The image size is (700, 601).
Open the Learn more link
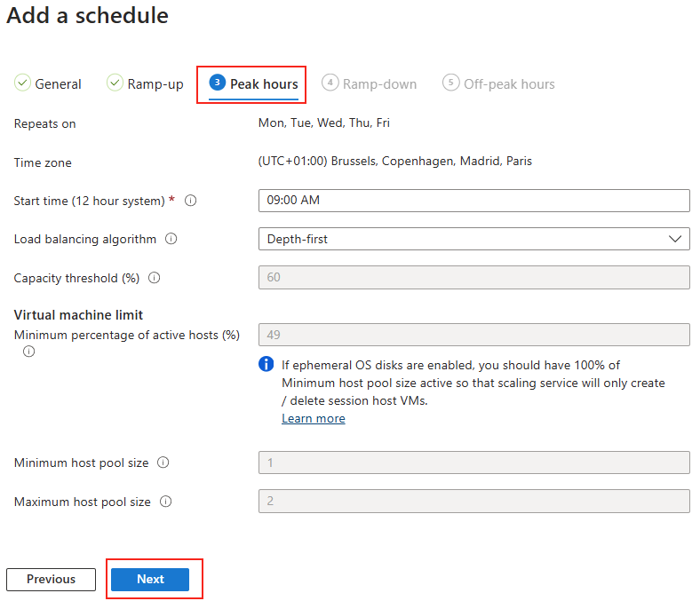(314, 418)
